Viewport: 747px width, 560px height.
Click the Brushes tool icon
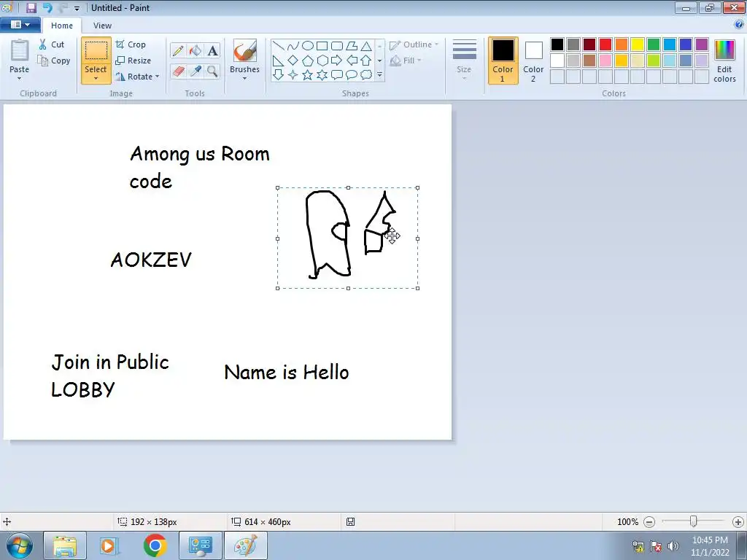pos(245,50)
